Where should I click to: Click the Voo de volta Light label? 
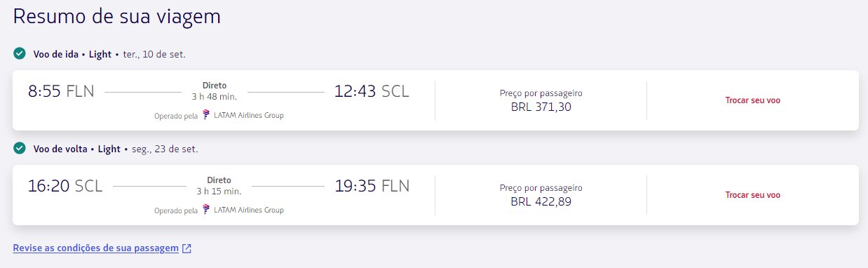[x=77, y=149]
